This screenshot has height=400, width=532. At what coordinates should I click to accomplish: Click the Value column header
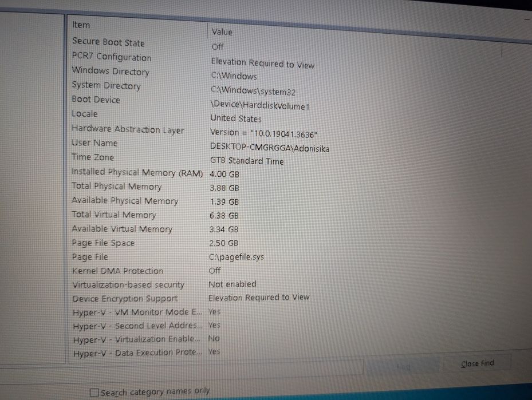(222, 32)
